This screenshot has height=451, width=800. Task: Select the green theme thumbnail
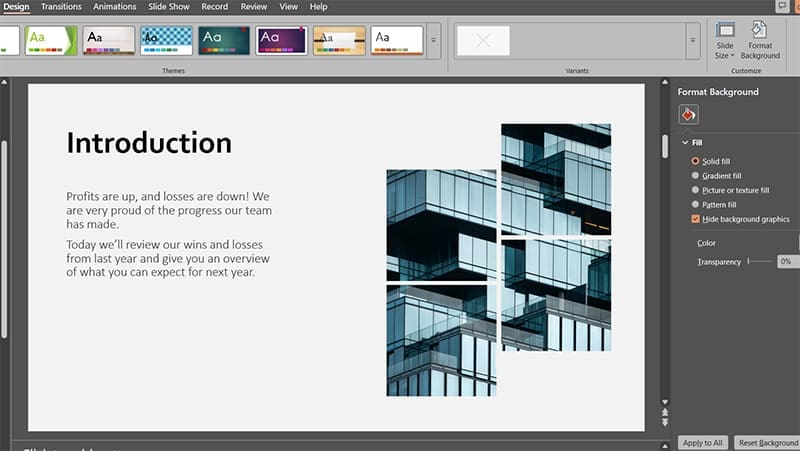coord(50,40)
